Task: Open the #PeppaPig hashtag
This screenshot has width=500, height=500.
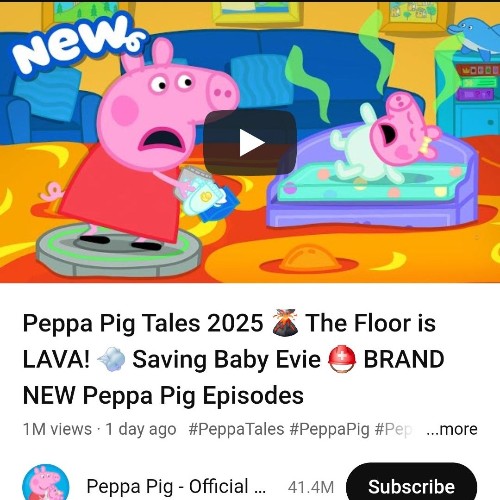Action: (329, 429)
